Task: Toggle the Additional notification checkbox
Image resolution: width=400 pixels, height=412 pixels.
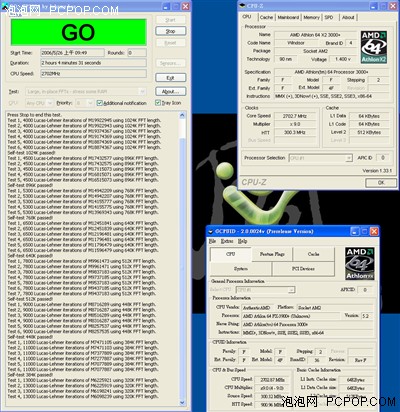Action: click(99, 103)
